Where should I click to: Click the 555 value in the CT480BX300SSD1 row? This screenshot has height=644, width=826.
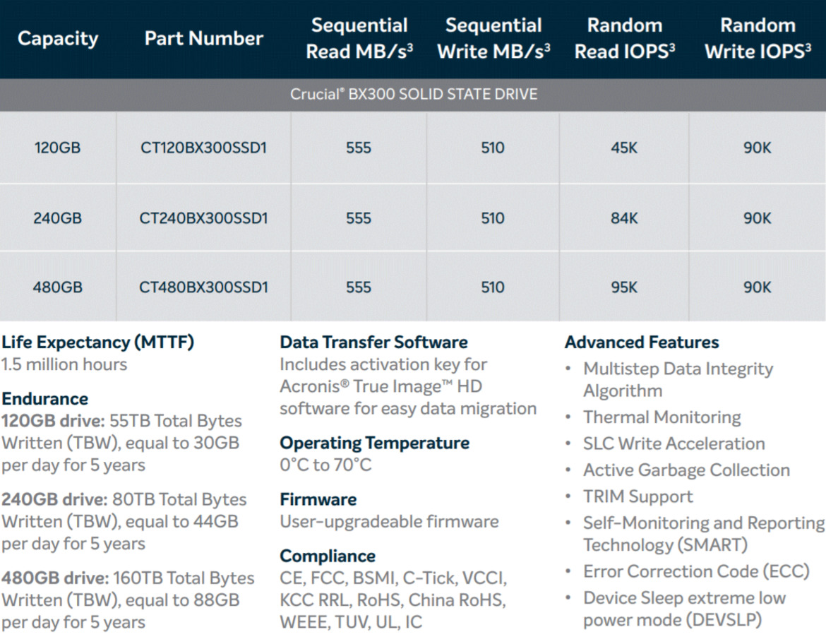[359, 287]
